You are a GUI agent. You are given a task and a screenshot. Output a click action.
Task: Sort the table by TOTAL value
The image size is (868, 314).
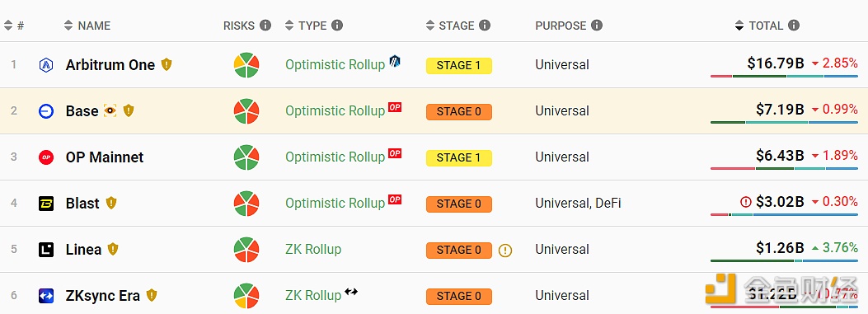click(759, 26)
